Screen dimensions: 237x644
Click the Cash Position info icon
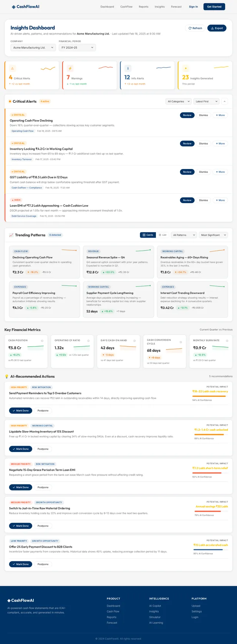coord(42,341)
